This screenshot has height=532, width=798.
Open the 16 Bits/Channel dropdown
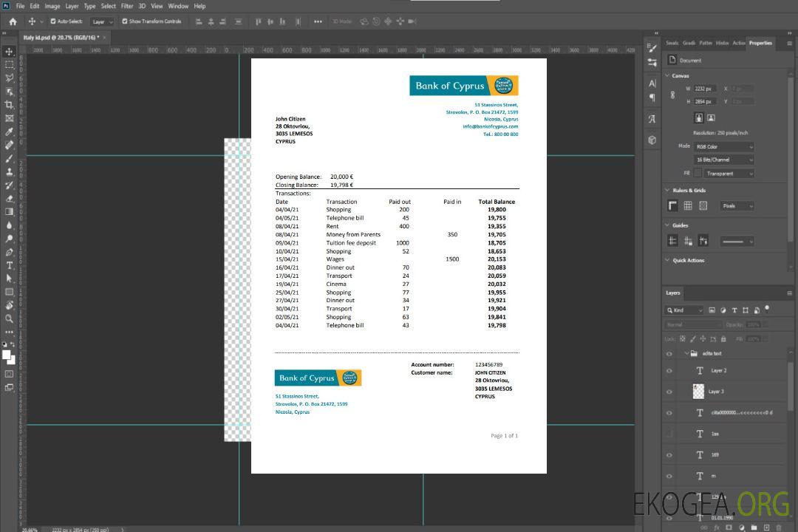724,160
